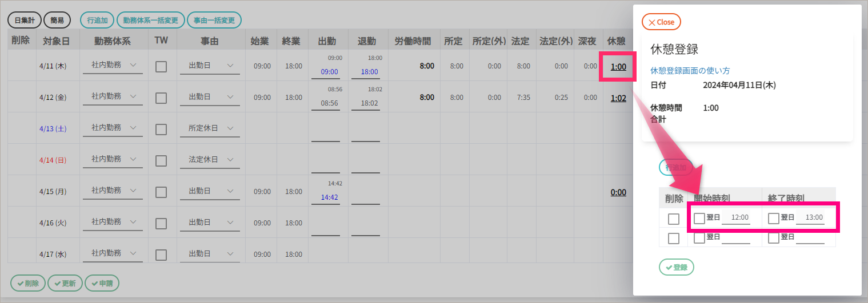The image size is (868, 303).
Task: Click the 行追加 button in toolbar
Action: tap(97, 20)
